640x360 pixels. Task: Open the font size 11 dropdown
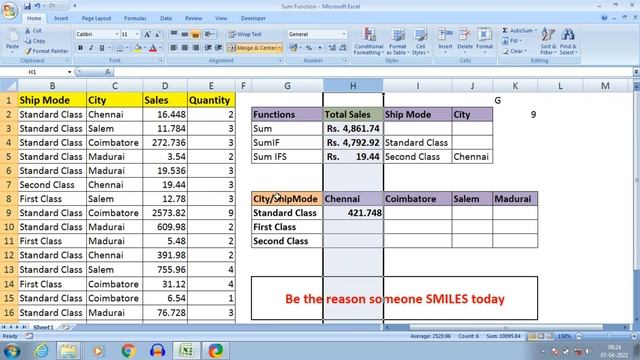[x=137, y=34]
